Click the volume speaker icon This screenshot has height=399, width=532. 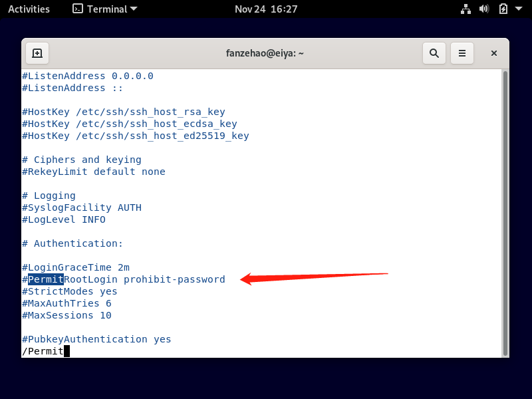[484, 9]
